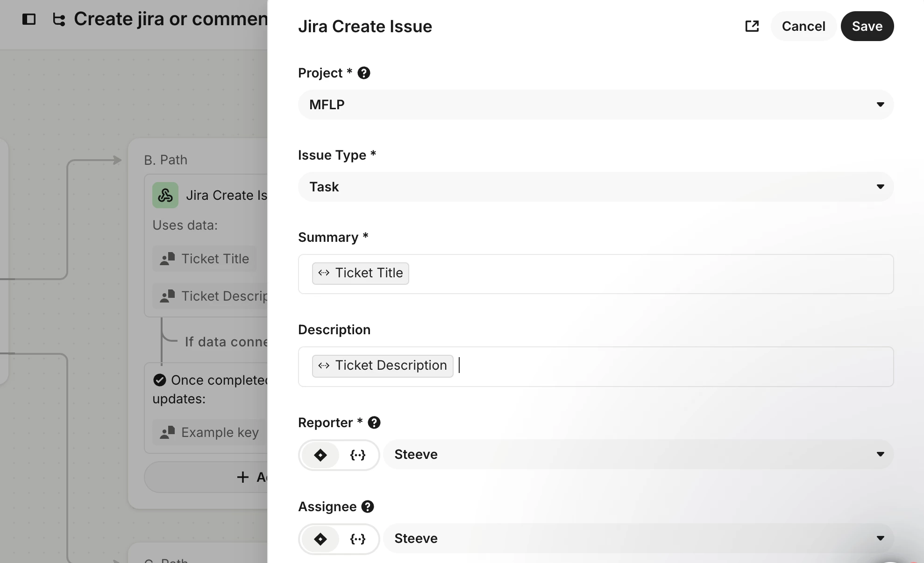
Task: Cancel the Jira Create Issue edits
Action: pos(803,26)
